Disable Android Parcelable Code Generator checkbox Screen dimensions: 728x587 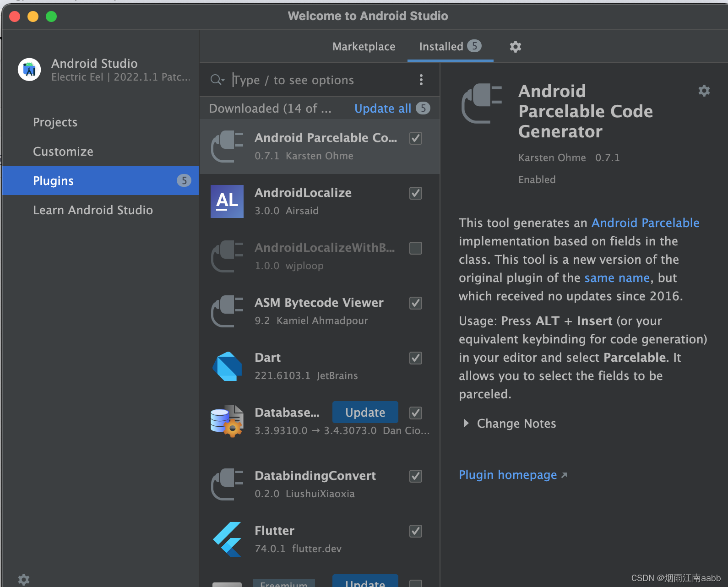point(416,138)
